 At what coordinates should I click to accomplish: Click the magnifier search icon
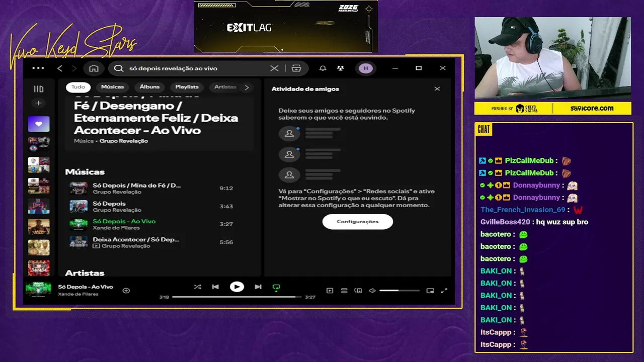point(119,68)
